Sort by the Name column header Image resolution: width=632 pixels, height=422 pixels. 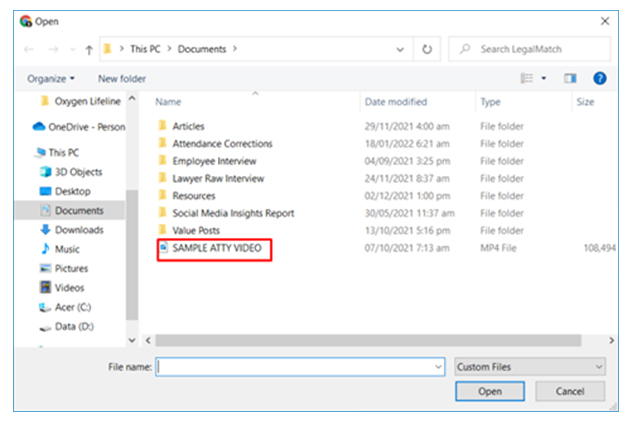point(168,102)
